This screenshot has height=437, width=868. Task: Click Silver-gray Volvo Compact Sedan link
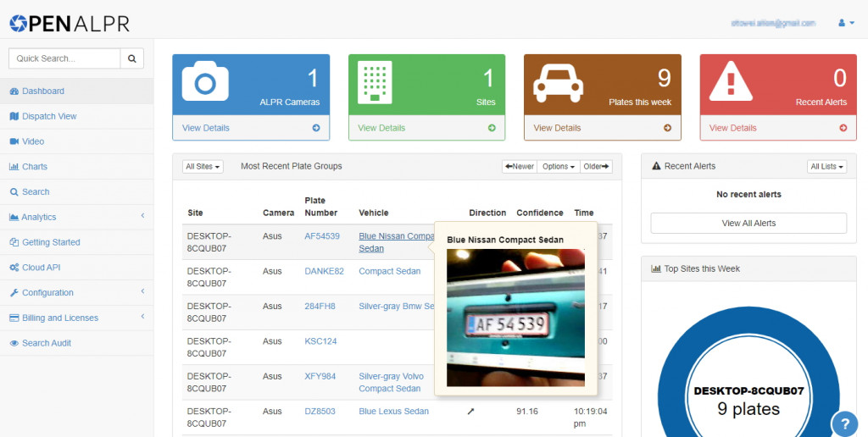[x=391, y=382]
